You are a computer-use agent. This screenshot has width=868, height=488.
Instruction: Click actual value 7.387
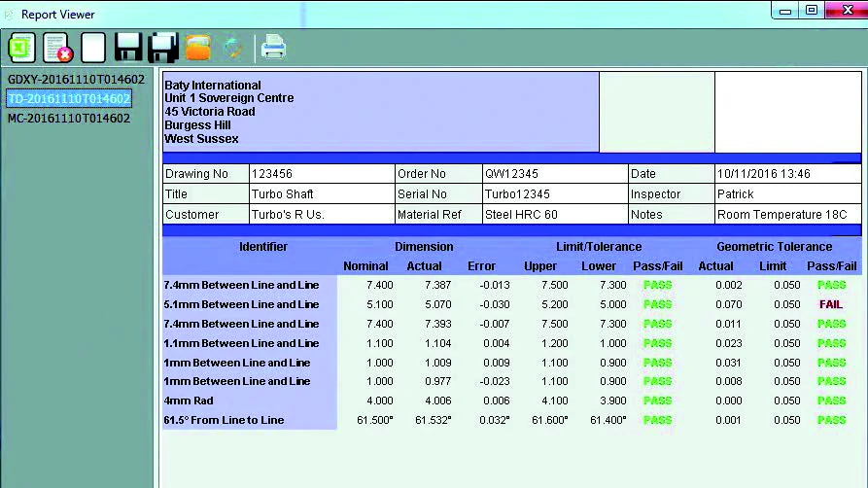pyautogui.click(x=437, y=285)
